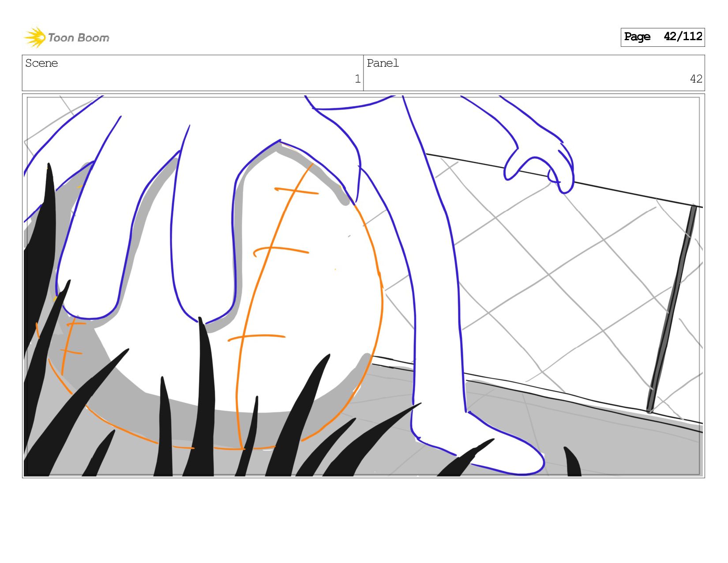Image resolution: width=728 pixels, height=563 pixels.
Task: Click the Panel label
Action: pos(383,63)
